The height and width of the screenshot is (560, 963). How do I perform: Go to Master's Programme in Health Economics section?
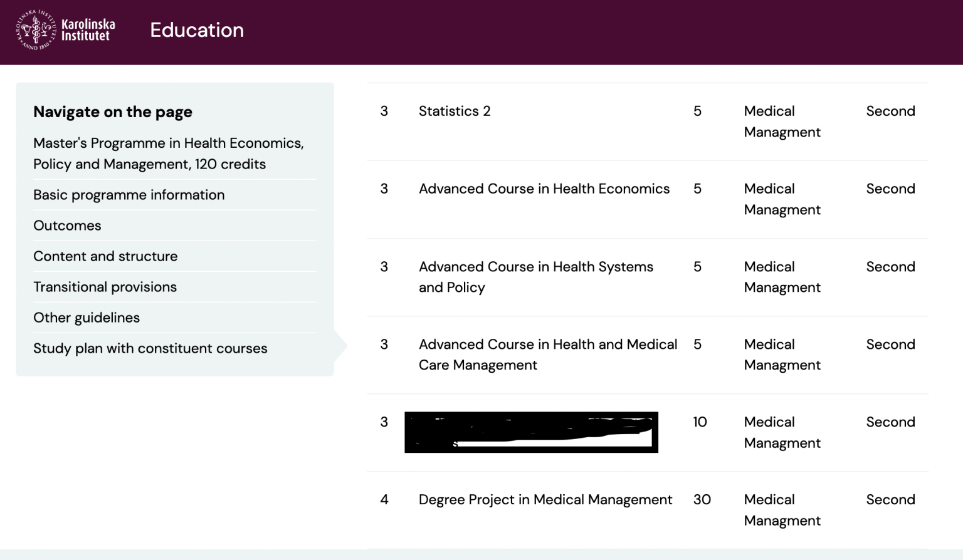[x=168, y=153]
